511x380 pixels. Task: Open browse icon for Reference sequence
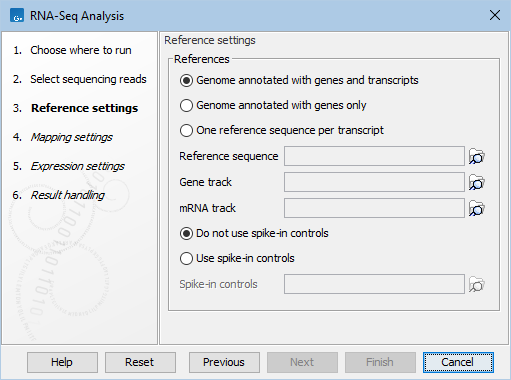pyautogui.click(x=477, y=156)
